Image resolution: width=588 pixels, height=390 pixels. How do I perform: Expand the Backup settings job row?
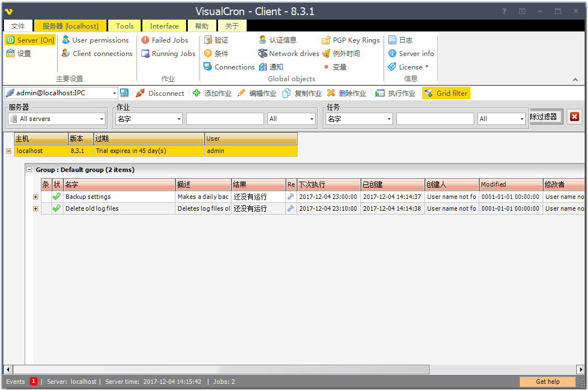pyautogui.click(x=36, y=197)
